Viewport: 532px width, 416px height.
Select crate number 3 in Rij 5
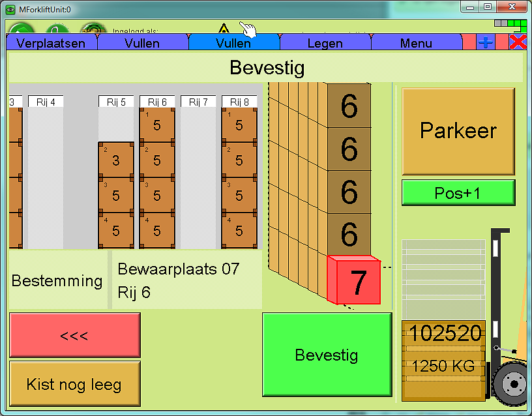(116, 160)
